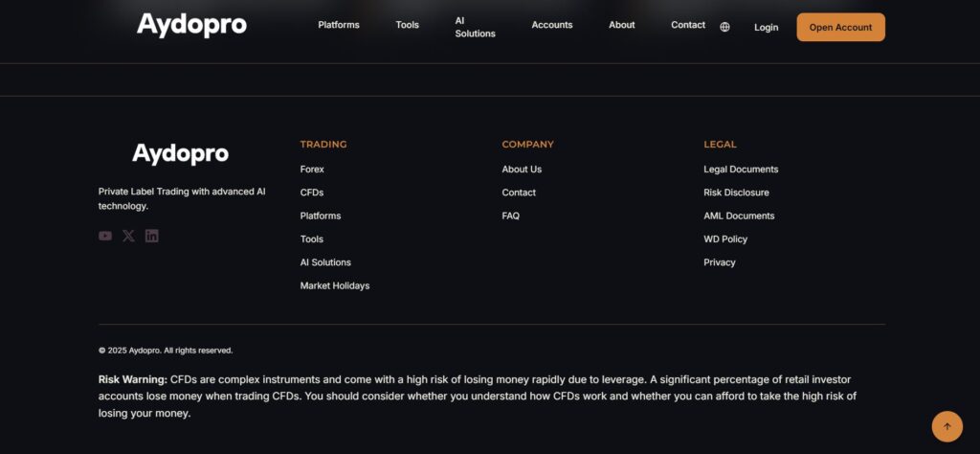Click the Aydopro logo in header
Screen dimensions: 980x454
pyautogui.click(x=191, y=25)
